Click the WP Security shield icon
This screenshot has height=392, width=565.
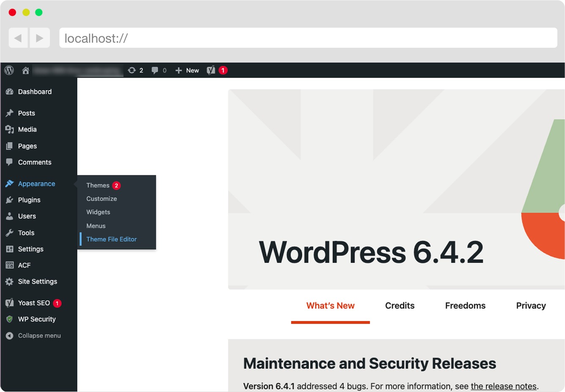click(x=9, y=319)
